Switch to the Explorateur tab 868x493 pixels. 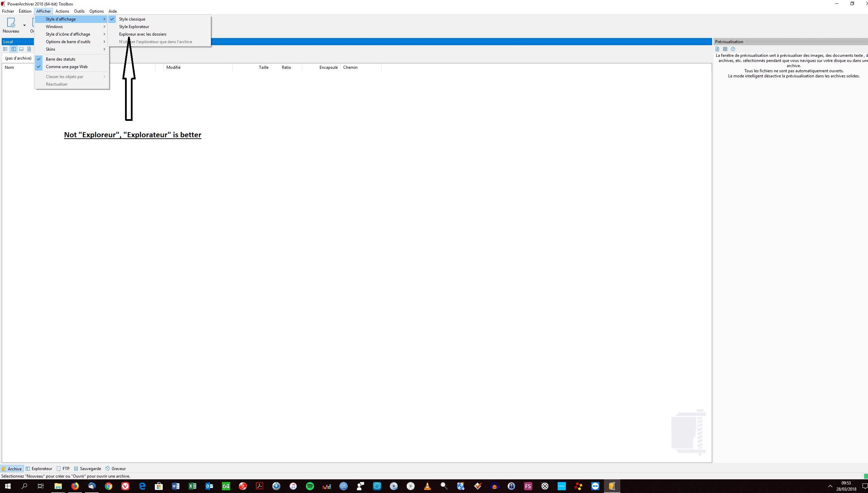tap(39, 469)
